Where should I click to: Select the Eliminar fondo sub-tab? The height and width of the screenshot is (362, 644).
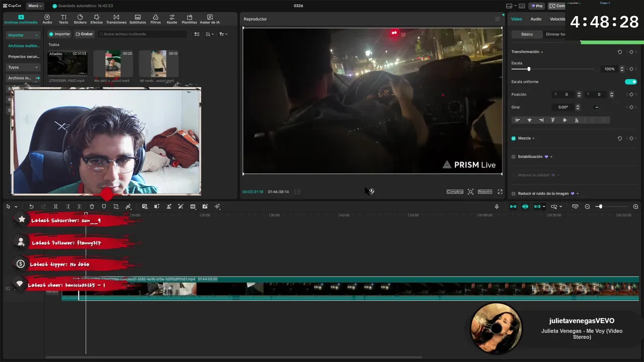pos(555,34)
